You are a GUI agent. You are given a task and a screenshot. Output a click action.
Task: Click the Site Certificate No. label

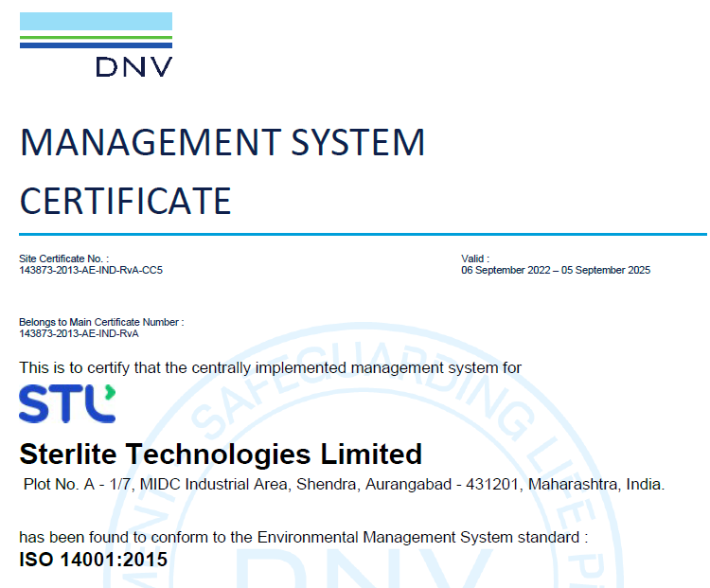coord(63,258)
